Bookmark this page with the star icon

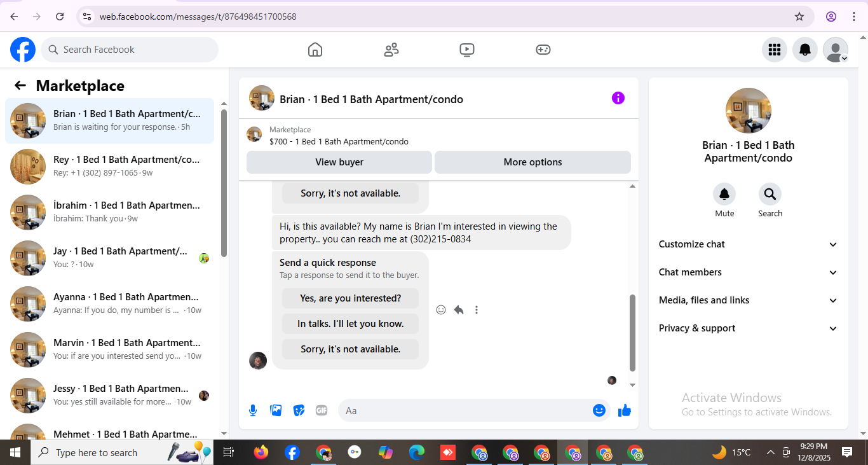(x=799, y=17)
